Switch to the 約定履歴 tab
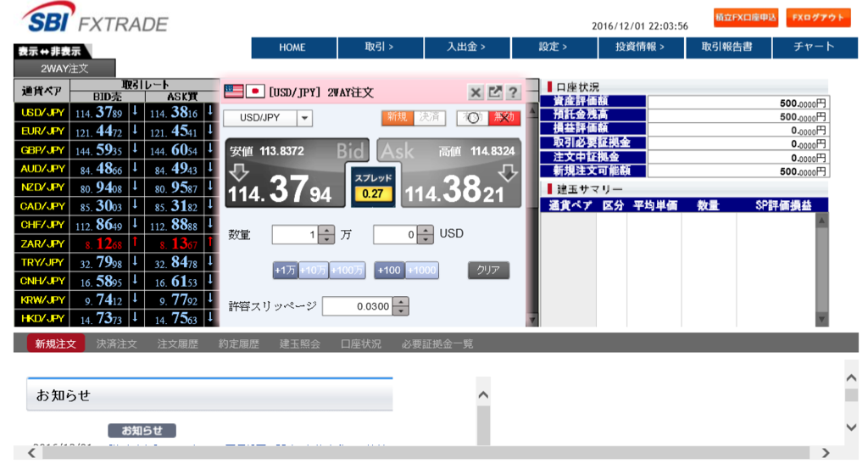 click(238, 344)
